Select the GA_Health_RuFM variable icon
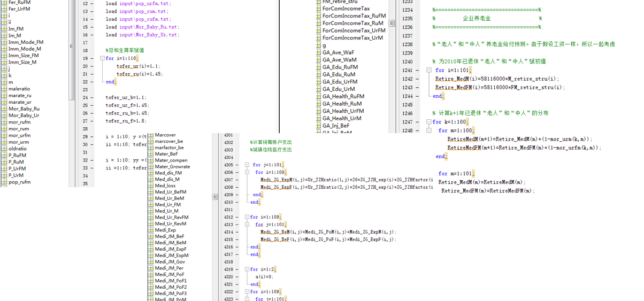The width and height of the screenshot is (644, 301). tap(318, 97)
